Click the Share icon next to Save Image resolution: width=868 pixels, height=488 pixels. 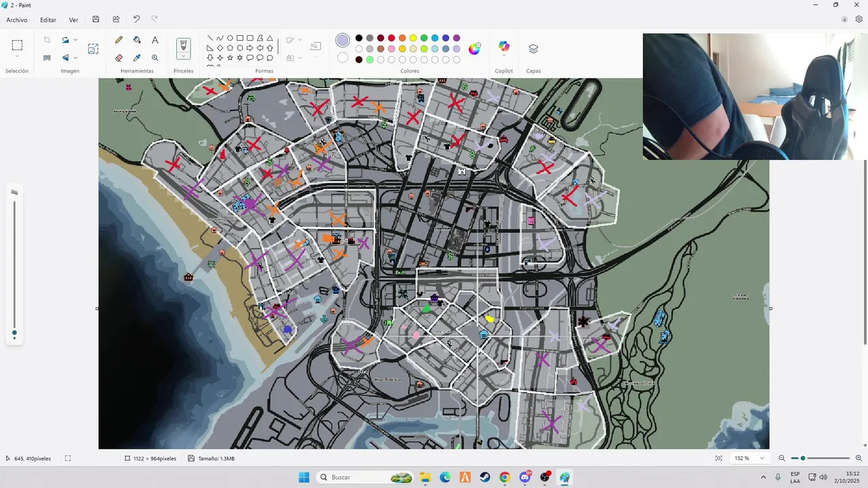click(x=116, y=20)
